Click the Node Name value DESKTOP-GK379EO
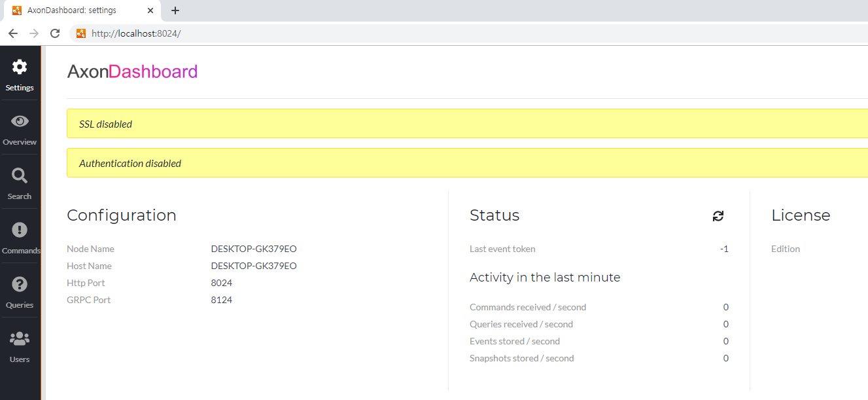Viewport: 868px width, 400px height. click(254, 249)
